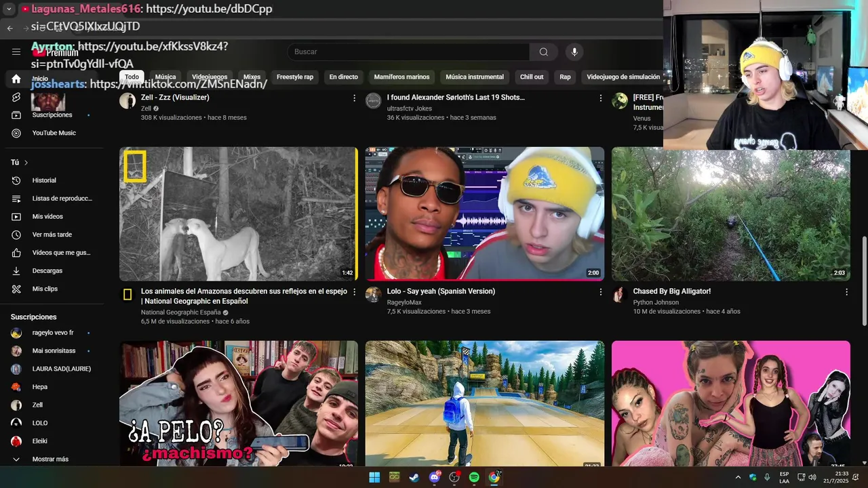Select the Freestyle rap filter chip

click(295, 77)
